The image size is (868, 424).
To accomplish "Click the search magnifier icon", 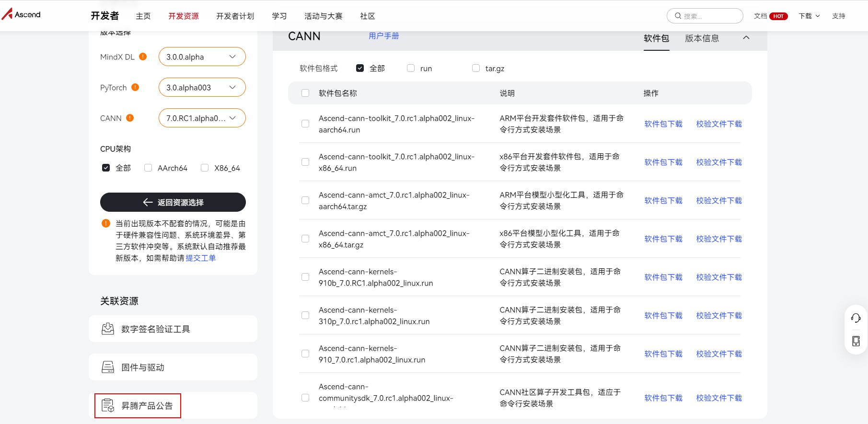I will click(x=678, y=16).
